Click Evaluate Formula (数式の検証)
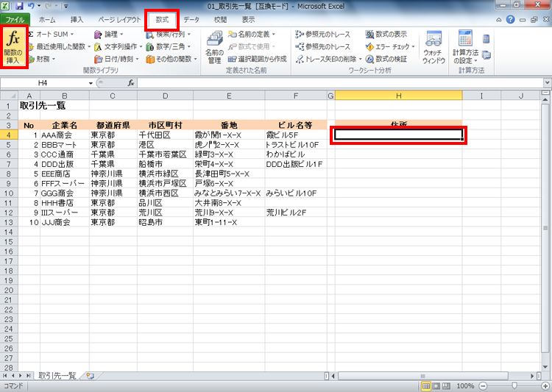552x392 pixels. [386, 59]
